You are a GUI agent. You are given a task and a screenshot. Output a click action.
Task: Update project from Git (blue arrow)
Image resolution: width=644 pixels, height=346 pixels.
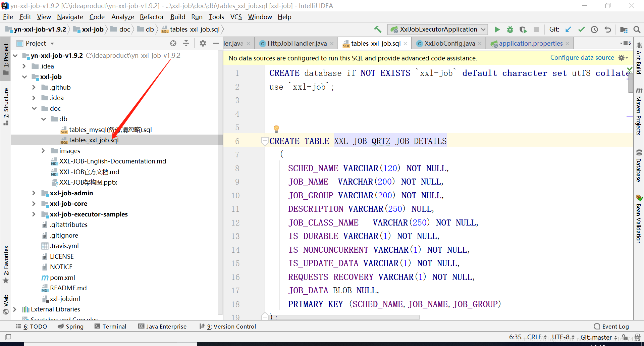pos(568,30)
